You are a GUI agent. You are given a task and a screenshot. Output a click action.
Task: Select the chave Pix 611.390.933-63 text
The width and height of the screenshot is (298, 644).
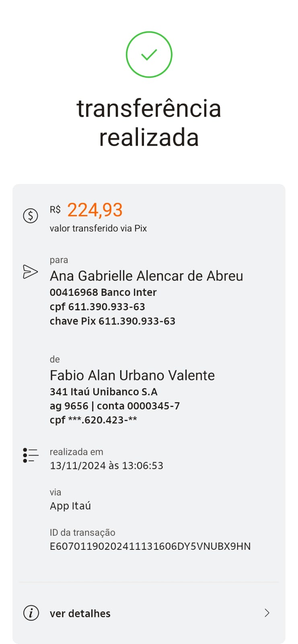(113, 321)
